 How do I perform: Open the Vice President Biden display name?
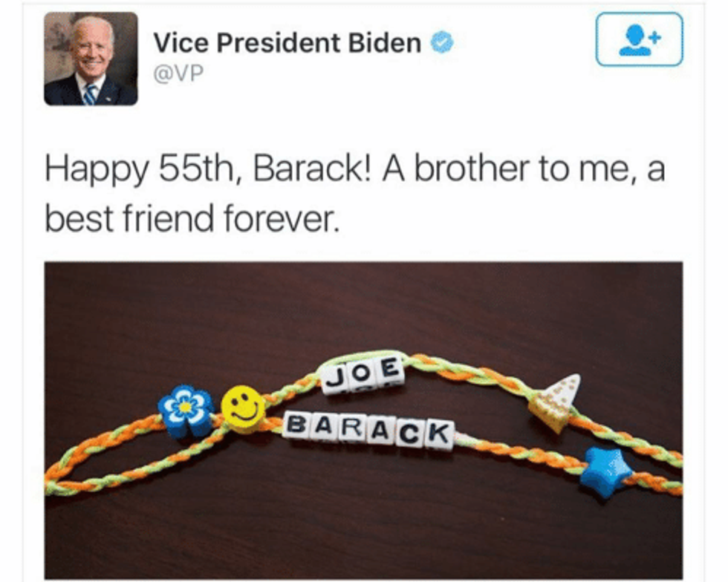click(287, 43)
